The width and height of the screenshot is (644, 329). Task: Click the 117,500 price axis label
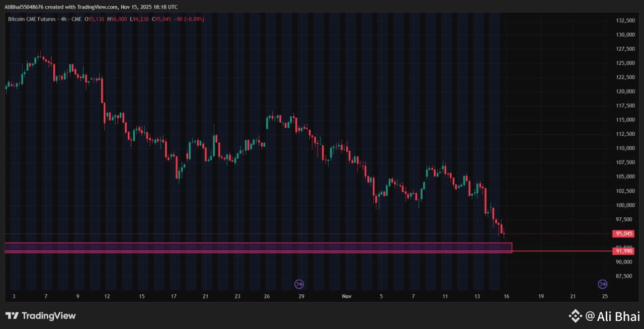624,106
